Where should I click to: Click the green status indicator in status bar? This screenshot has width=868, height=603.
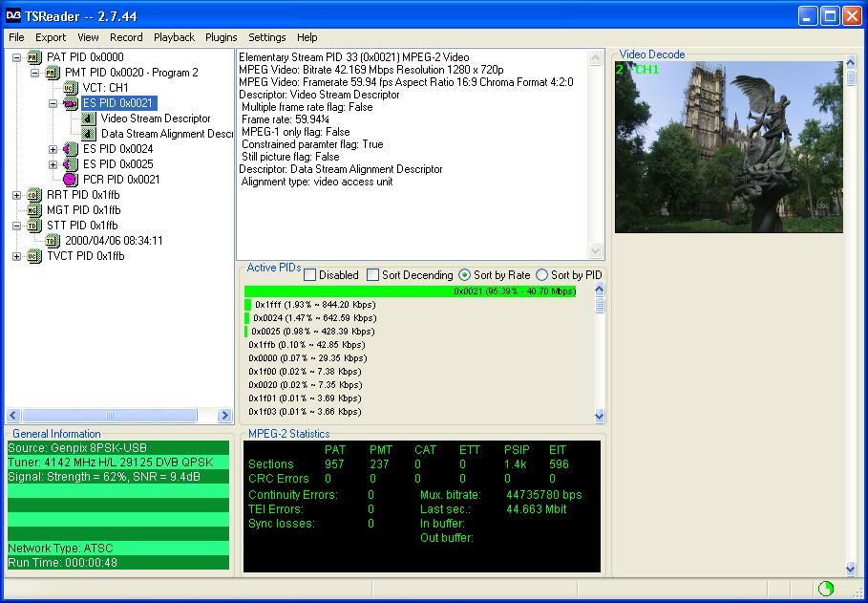click(x=825, y=588)
